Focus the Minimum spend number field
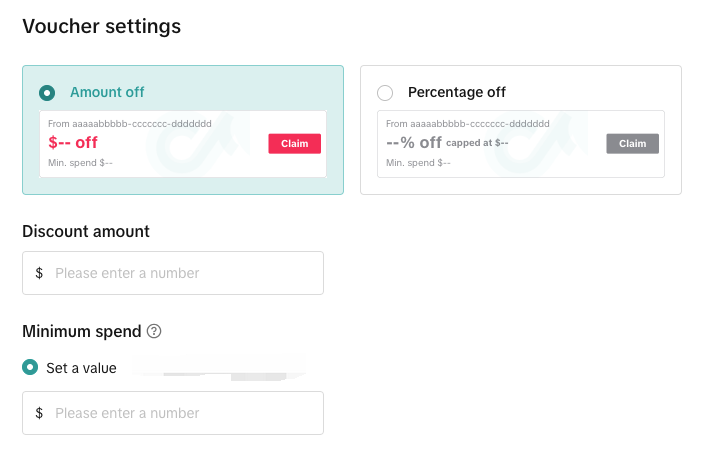This screenshot has width=704, height=451. point(185,413)
